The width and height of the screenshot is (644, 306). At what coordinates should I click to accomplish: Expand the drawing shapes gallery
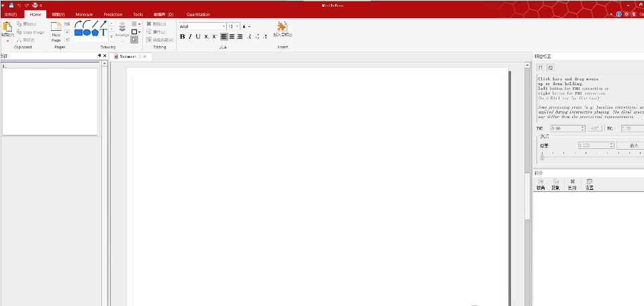click(111, 38)
